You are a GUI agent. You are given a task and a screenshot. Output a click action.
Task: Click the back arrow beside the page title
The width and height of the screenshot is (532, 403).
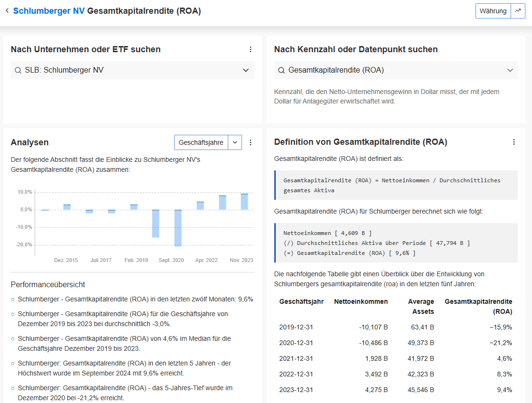pos(7,10)
